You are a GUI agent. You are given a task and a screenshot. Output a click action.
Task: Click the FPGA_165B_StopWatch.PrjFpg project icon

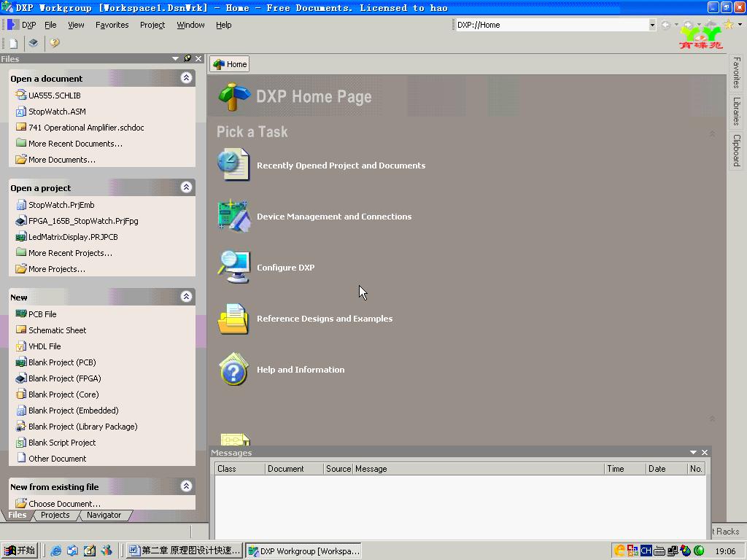pos(21,221)
